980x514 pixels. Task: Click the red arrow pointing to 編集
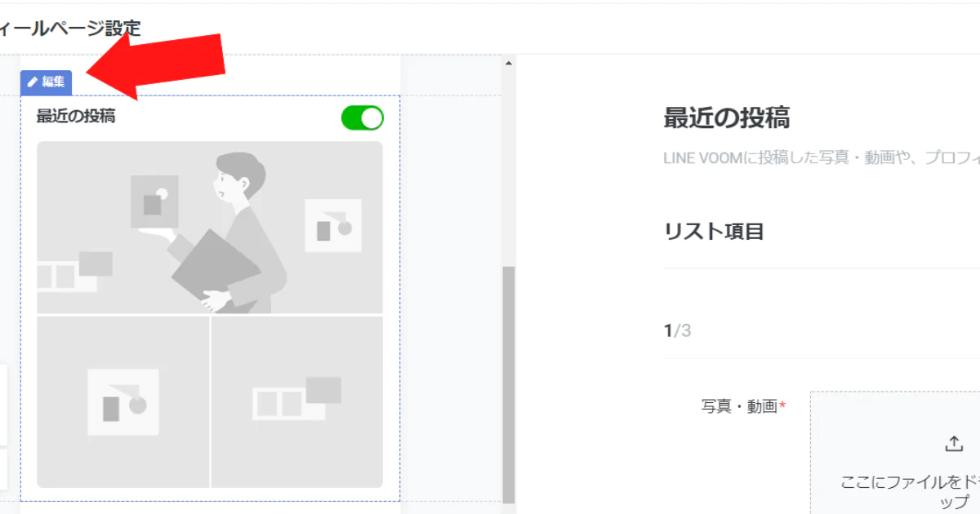click(x=155, y=65)
